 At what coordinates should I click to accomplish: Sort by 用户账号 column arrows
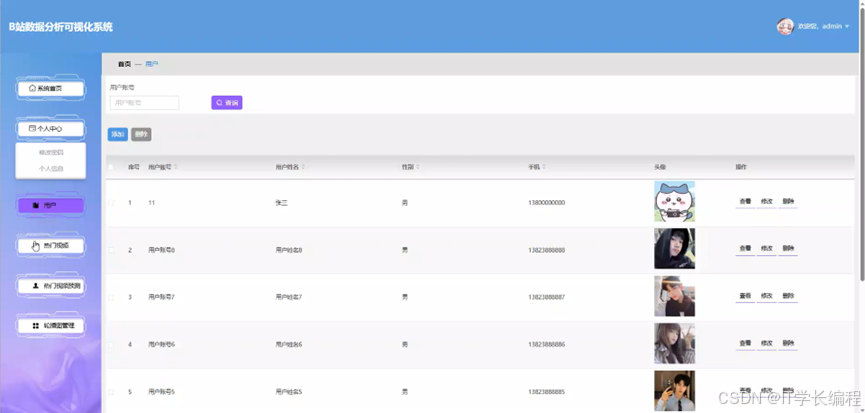[x=176, y=167]
